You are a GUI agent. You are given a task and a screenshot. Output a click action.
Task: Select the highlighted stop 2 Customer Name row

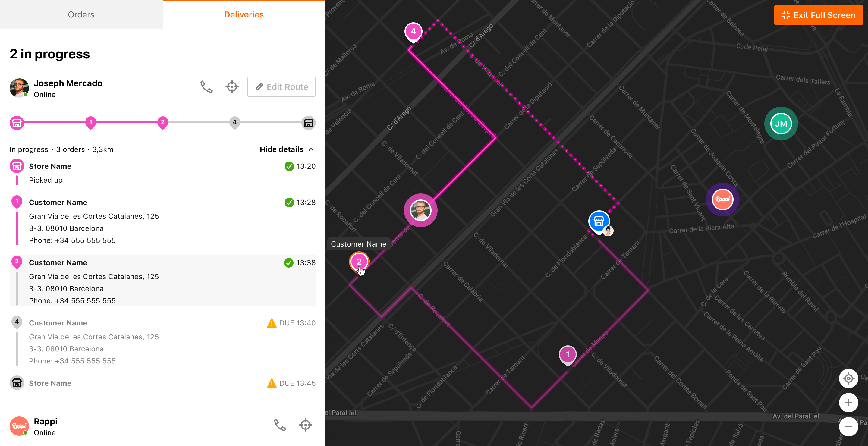(x=162, y=280)
